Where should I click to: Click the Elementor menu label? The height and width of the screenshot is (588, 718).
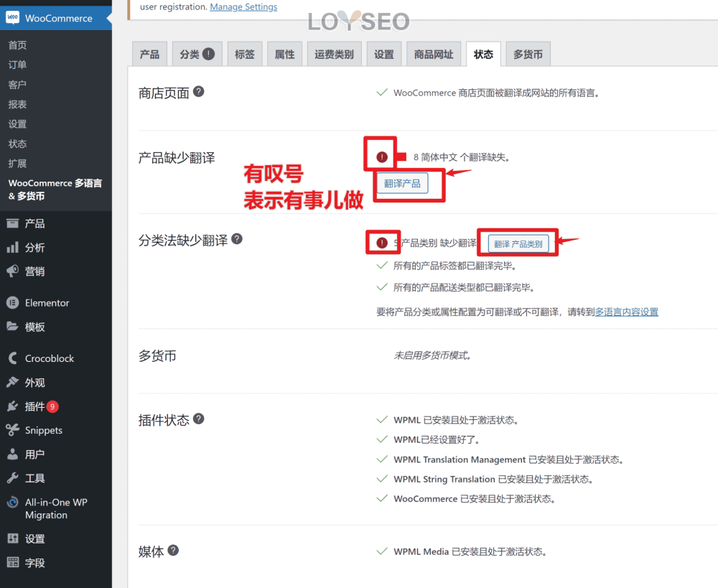tap(47, 303)
